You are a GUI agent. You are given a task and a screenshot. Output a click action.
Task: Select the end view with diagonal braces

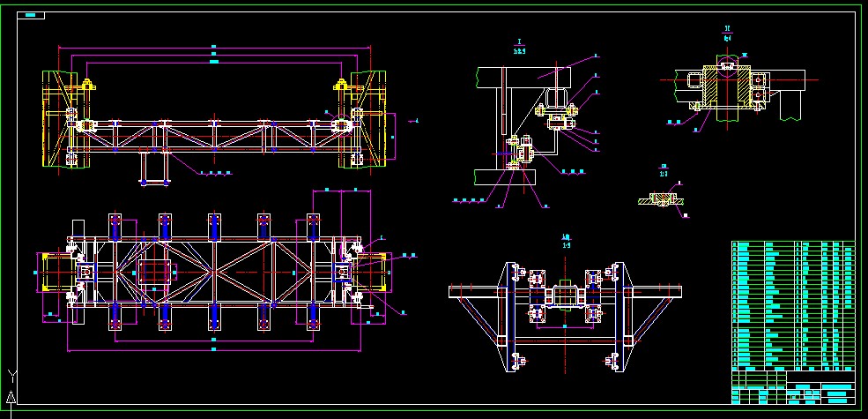[565, 317]
